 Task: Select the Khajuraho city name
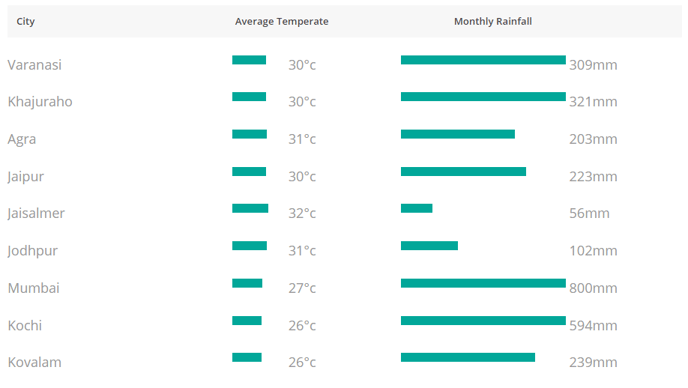click(40, 102)
